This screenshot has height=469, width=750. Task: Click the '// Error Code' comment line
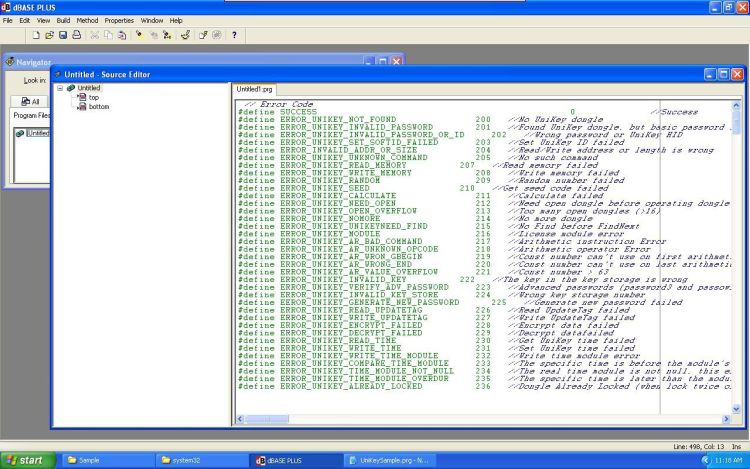coord(278,104)
